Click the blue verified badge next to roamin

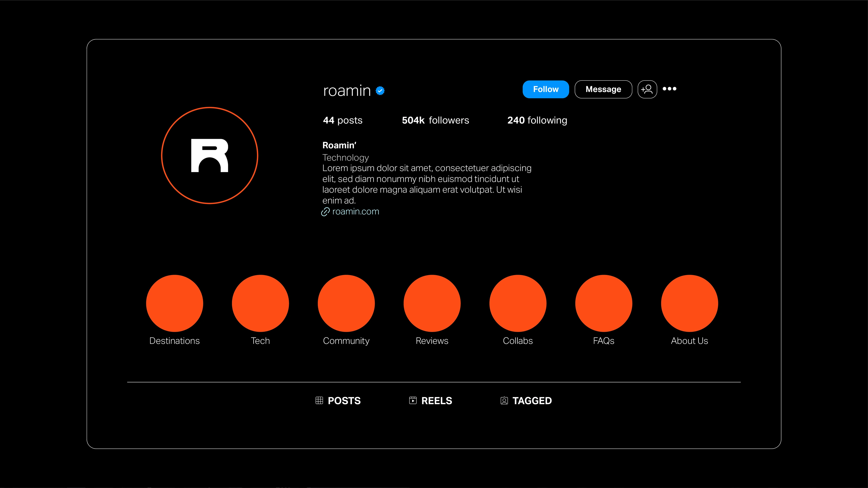pos(380,91)
